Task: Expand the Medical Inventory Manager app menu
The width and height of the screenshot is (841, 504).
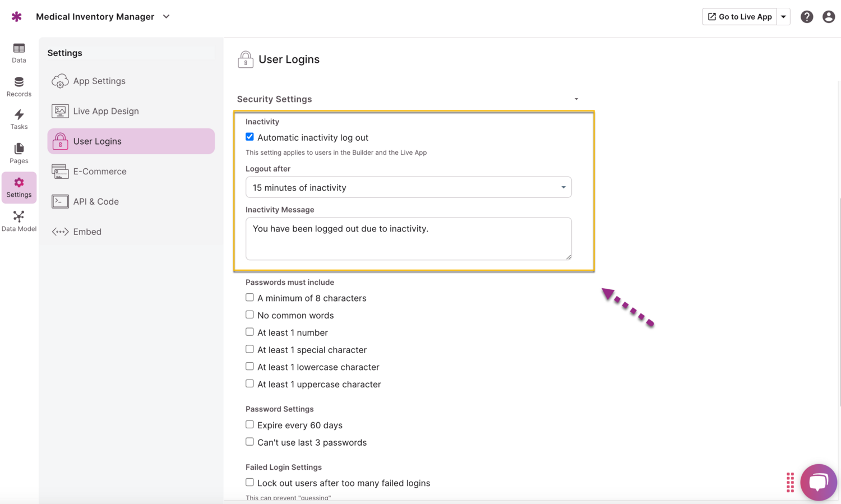Action: point(167,17)
